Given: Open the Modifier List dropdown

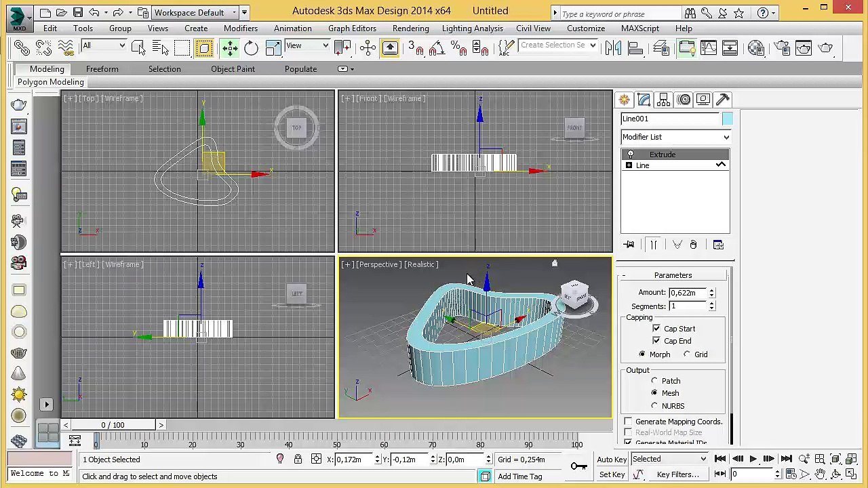Looking at the screenshot, I should click(675, 137).
